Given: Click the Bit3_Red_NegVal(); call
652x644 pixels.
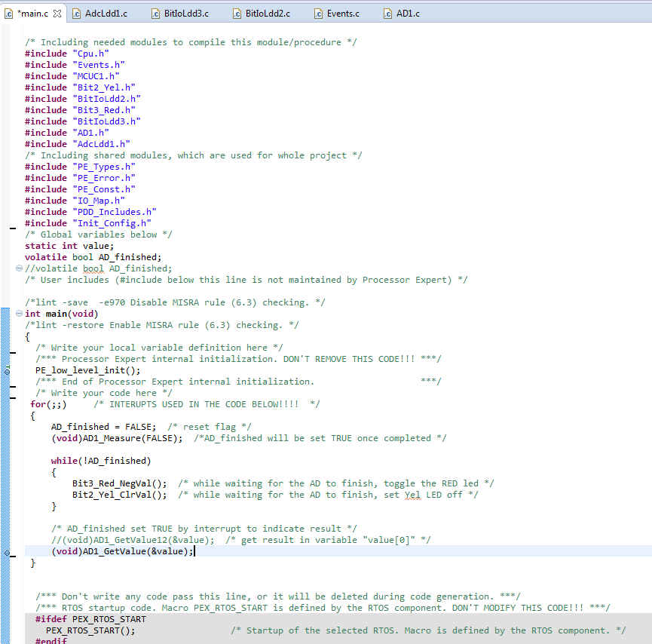Looking at the screenshot, I should (x=119, y=483).
